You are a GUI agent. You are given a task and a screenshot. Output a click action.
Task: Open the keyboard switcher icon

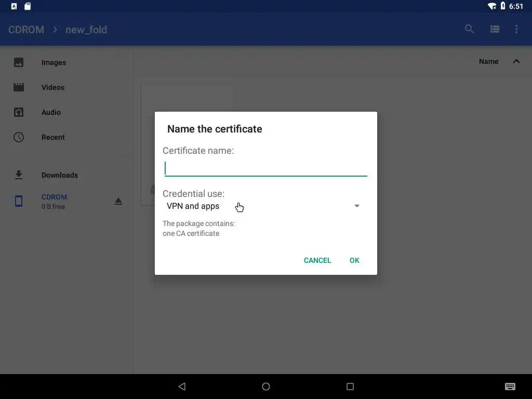coord(510,387)
